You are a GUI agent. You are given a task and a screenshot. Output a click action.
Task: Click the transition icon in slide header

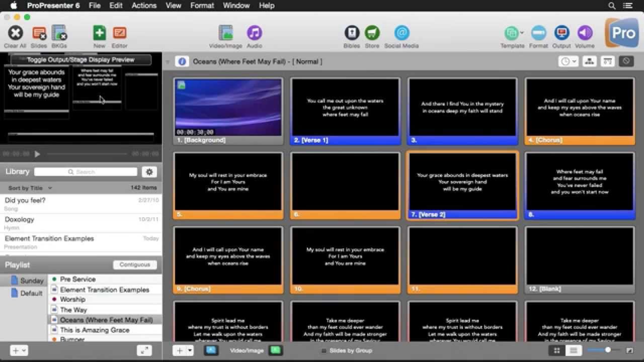(x=608, y=61)
